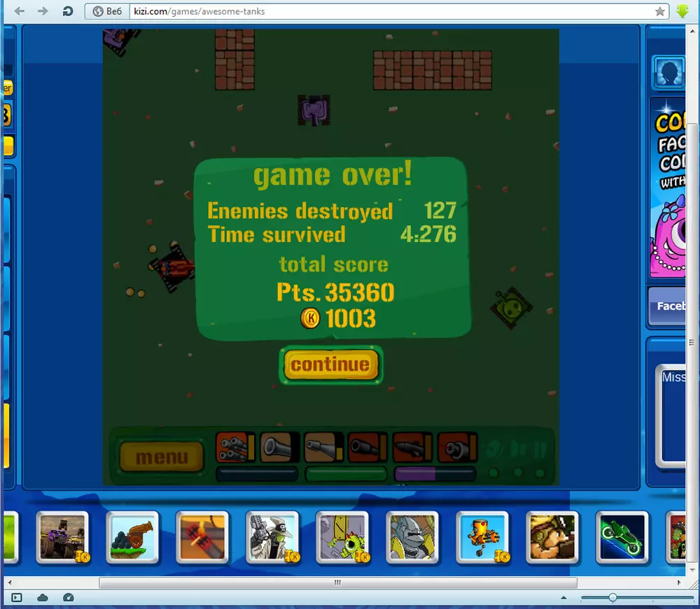
Task: Open the cloud sync icon in status bar
Action: pyautogui.click(x=43, y=598)
